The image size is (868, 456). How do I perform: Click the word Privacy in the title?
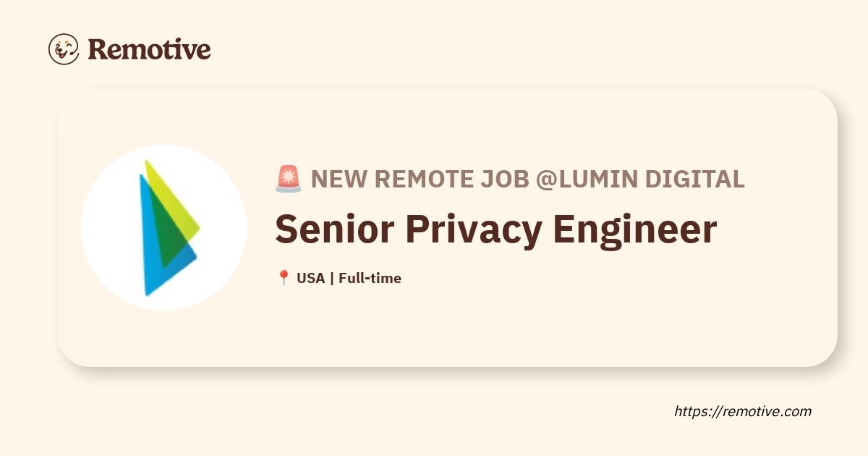point(475,230)
